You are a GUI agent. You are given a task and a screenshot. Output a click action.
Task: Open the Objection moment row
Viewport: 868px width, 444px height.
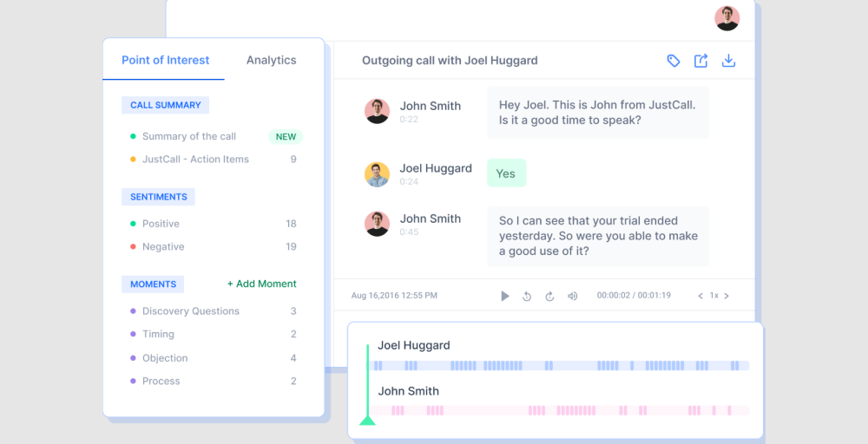click(x=214, y=358)
